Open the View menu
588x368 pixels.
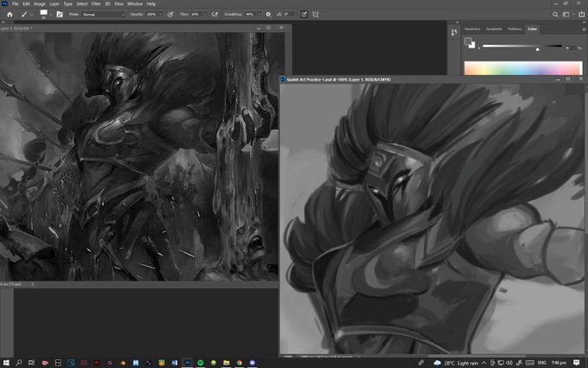[x=118, y=3]
